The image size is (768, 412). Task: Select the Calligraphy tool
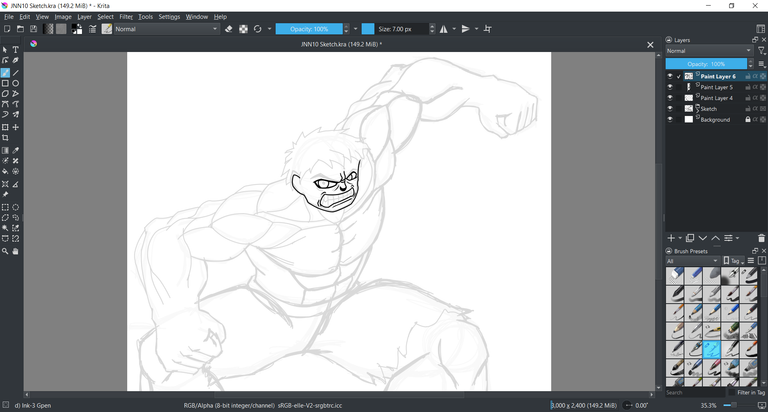click(16, 60)
